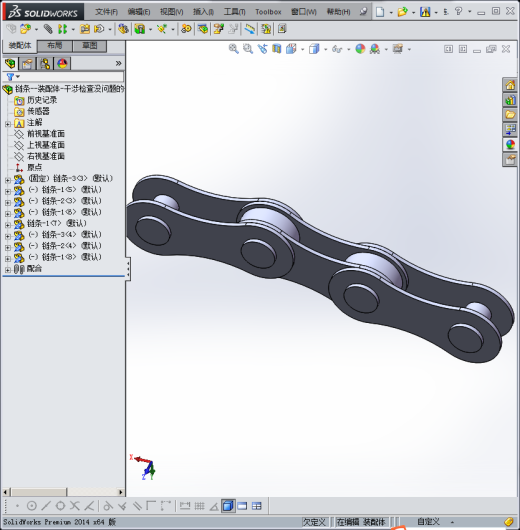Screen dimensions: 520x530
Task: Select the 前视基准面 plane item
Action: (x=46, y=134)
